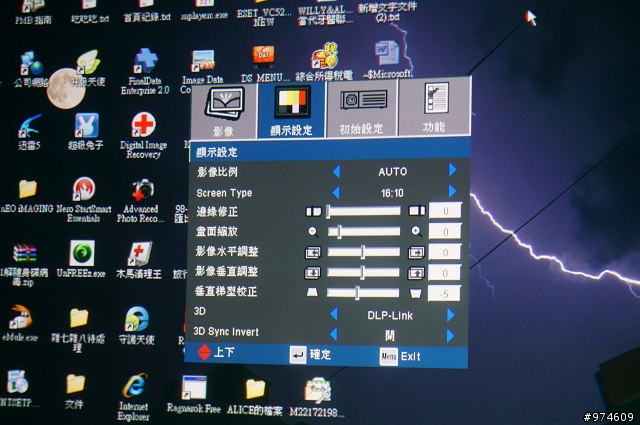Click increase edge mask icon for 邊緣修正
640x425 pixels.
click(x=417, y=211)
